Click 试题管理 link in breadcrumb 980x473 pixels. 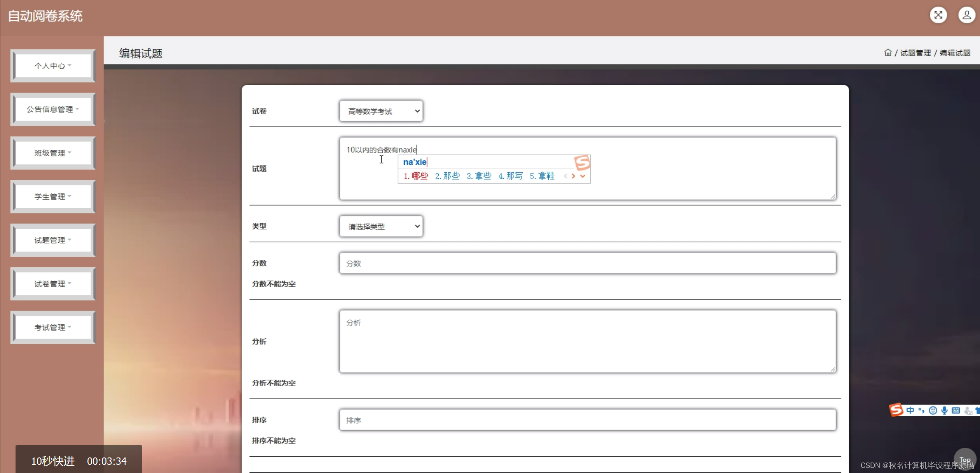915,53
